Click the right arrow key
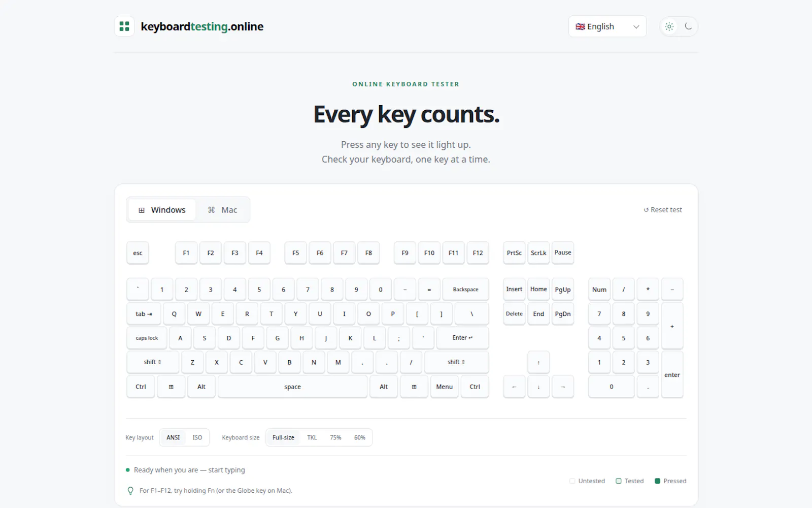The width and height of the screenshot is (812, 508). pos(563,387)
